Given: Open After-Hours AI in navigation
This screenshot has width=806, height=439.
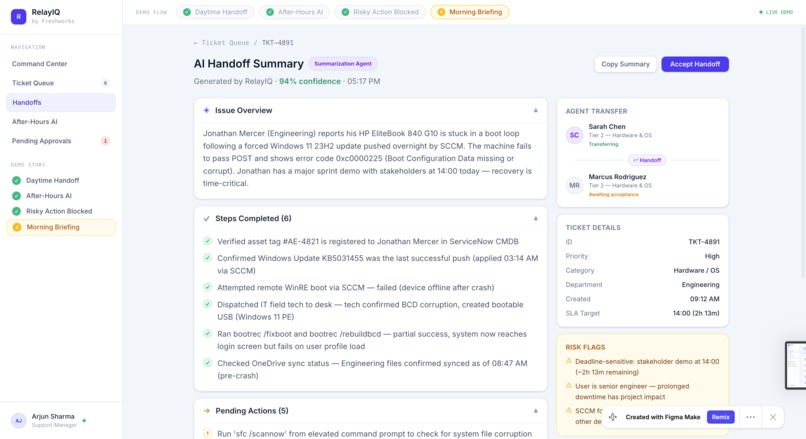Looking at the screenshot, I should point(61,122).
